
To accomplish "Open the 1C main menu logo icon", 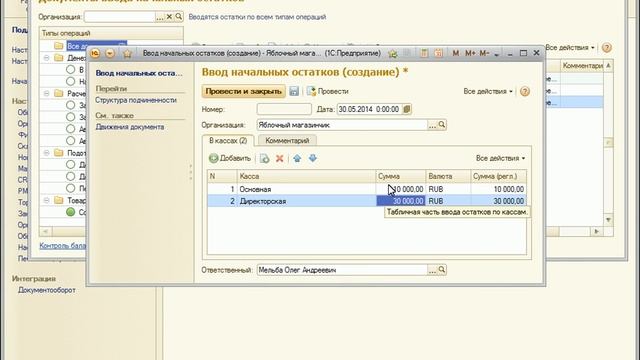I will click(x=95, y=53).
